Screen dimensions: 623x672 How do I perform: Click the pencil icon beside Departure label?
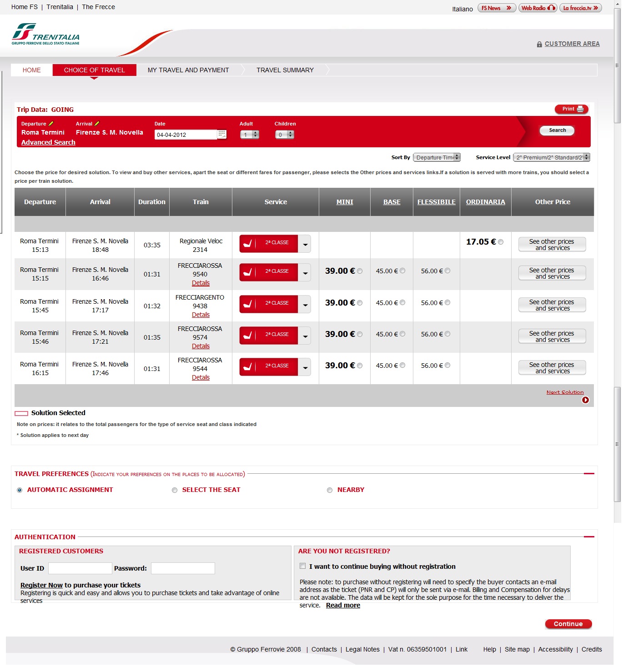51,124
